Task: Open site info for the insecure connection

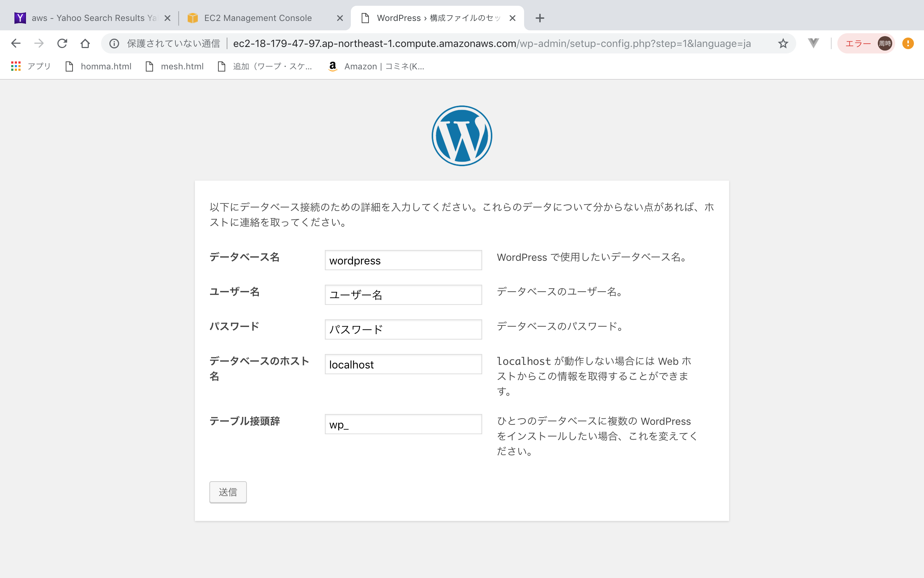Action: (x=114, y=44)
